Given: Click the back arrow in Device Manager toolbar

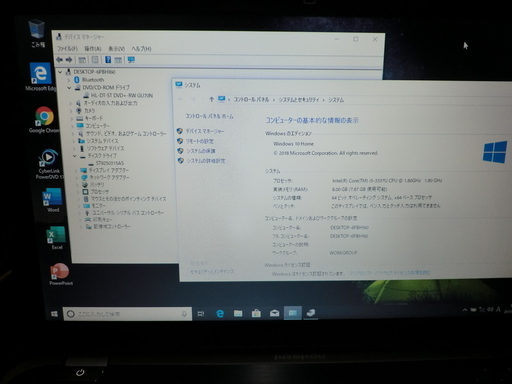Looking at the screenshot, I should (60, 60).
